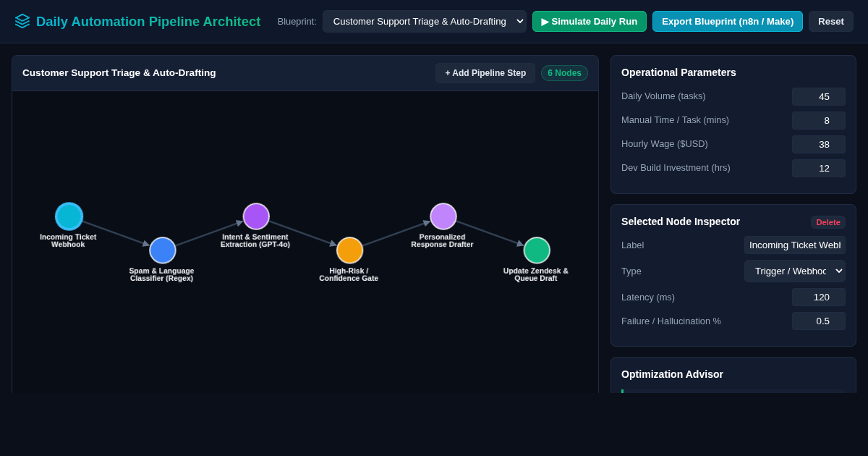The height and width of the screenshot is (456, 868).
Task: Select the orange High-Risk Confidence Gate node
Action: click(349, 250)
